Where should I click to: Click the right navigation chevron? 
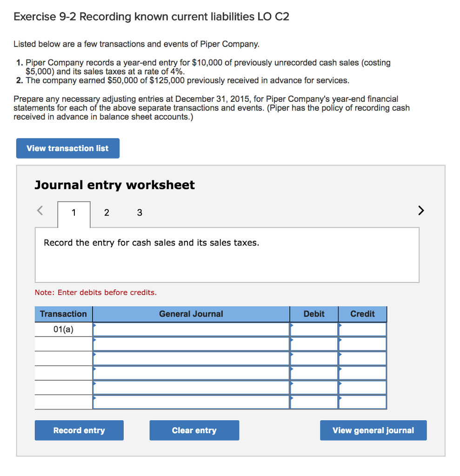click(x=421, y=211)
